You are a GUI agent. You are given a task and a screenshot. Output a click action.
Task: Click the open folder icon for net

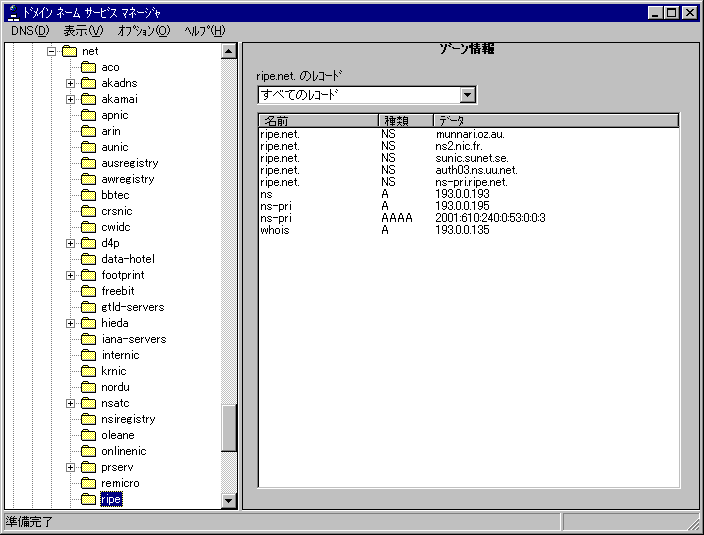coord(69,51)
